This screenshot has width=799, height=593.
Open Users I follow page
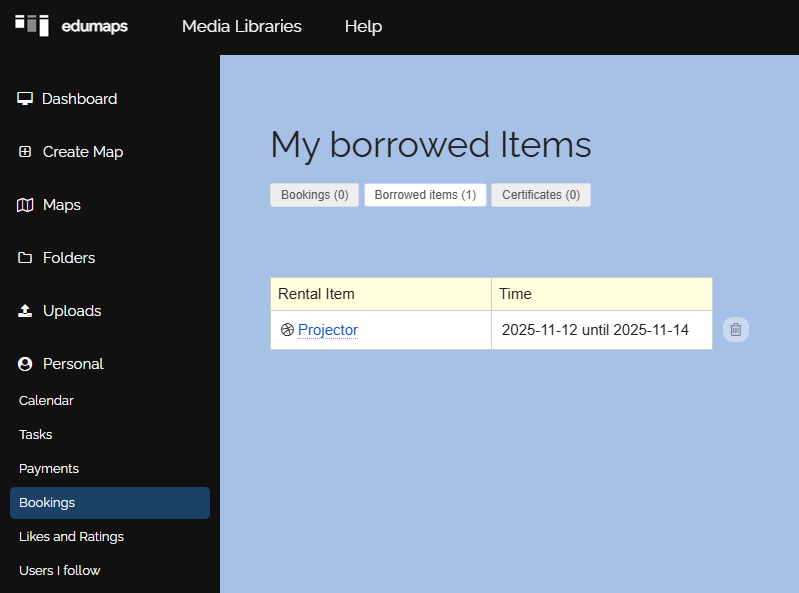point(60,570)
